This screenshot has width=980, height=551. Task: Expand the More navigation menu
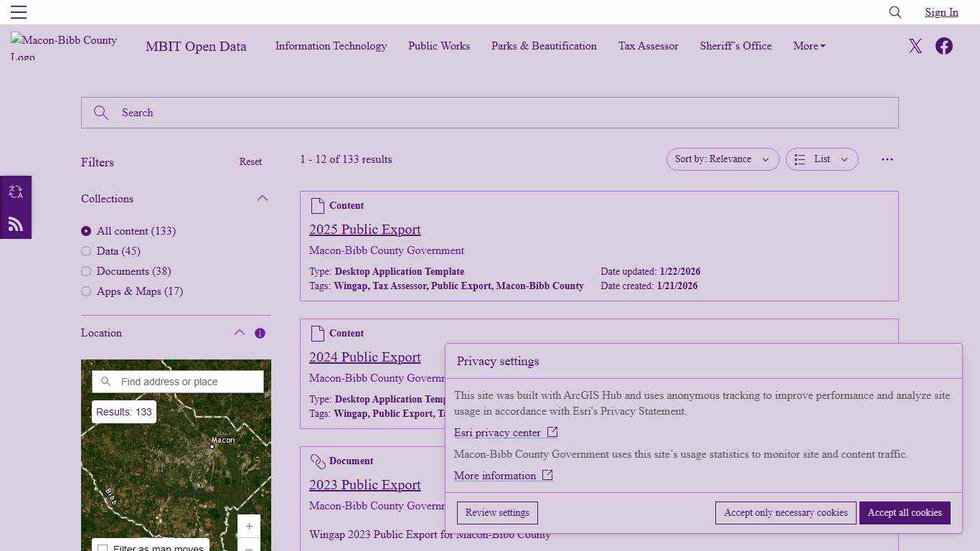click(809, 46)
